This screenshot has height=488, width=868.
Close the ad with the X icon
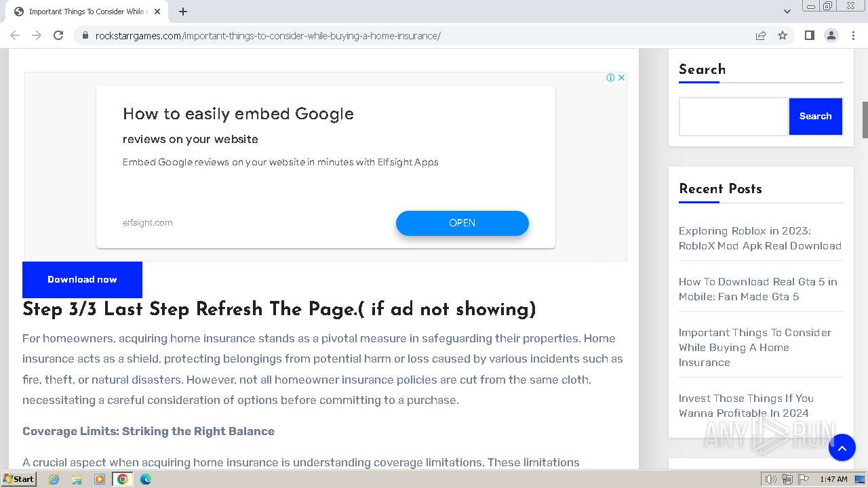point(621,77)
